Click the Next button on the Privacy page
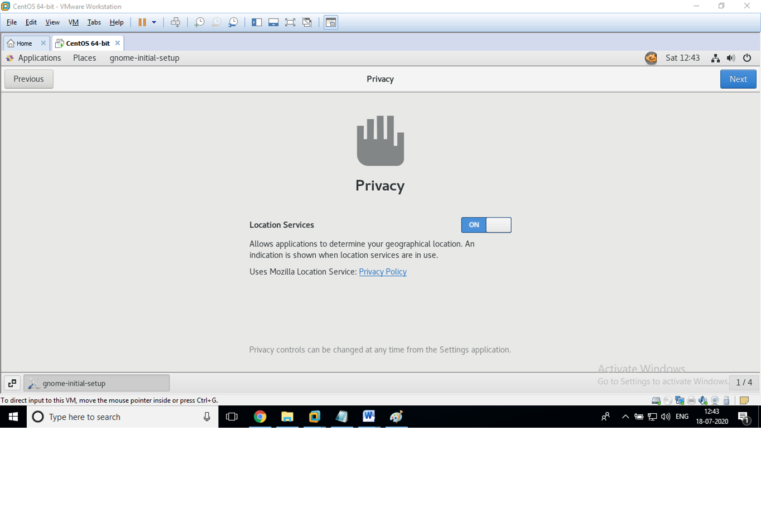This screenshot has height=532, width=761. (x=738, y=79)
